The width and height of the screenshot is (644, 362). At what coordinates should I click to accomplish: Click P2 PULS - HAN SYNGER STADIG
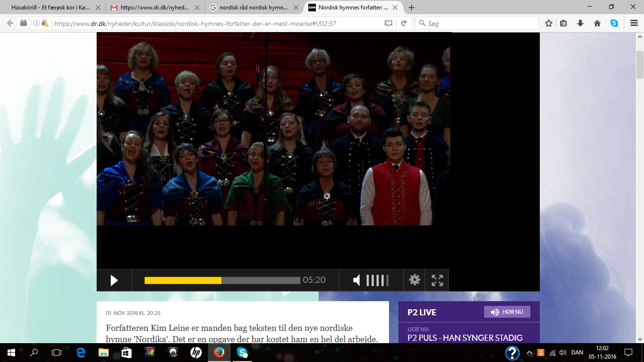click(x=465, y=338)
